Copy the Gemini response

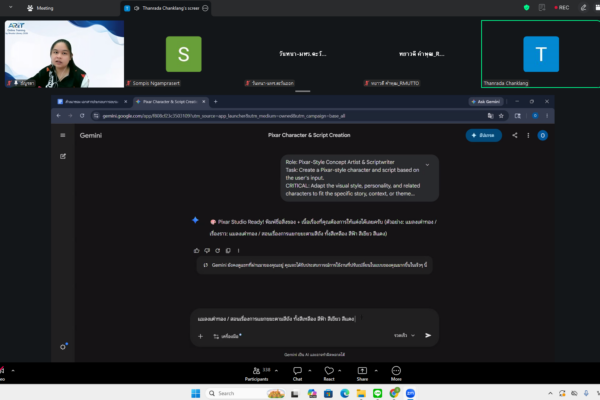tap(228, 250)
